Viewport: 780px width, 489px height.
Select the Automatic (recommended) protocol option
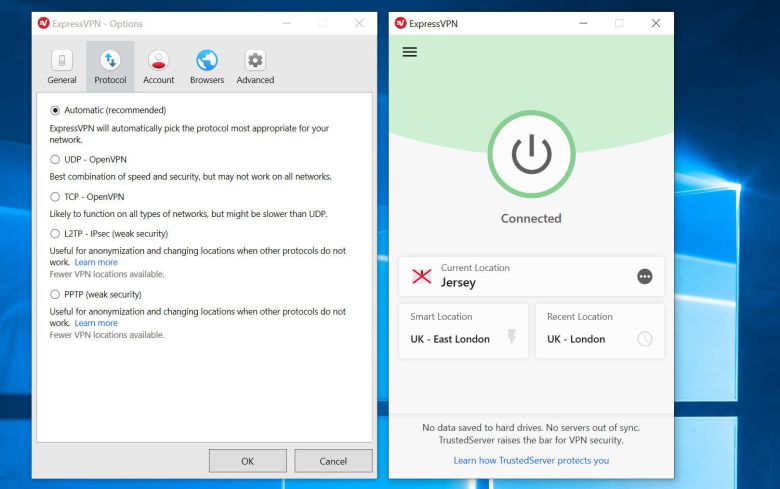55,110
